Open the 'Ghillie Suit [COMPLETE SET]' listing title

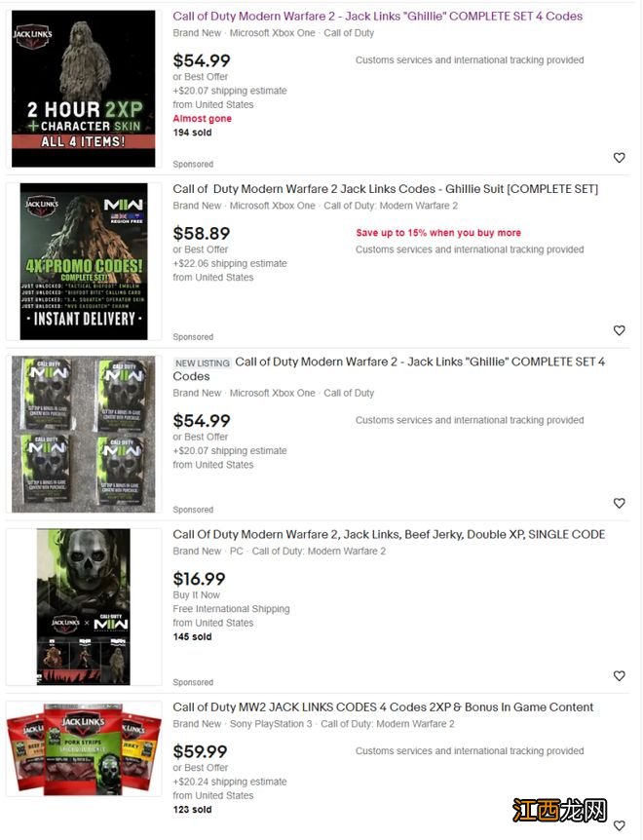coord(386,189)
